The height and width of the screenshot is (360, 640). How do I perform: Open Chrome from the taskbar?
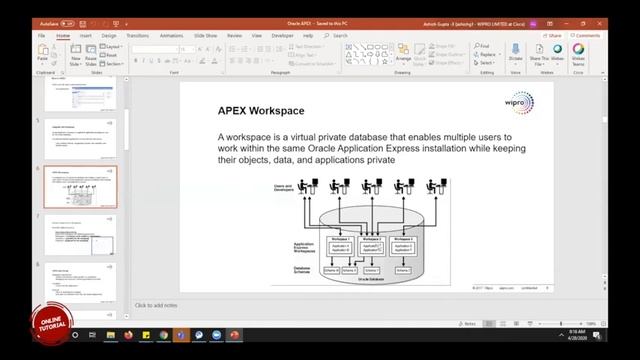(x=164, y=335)
